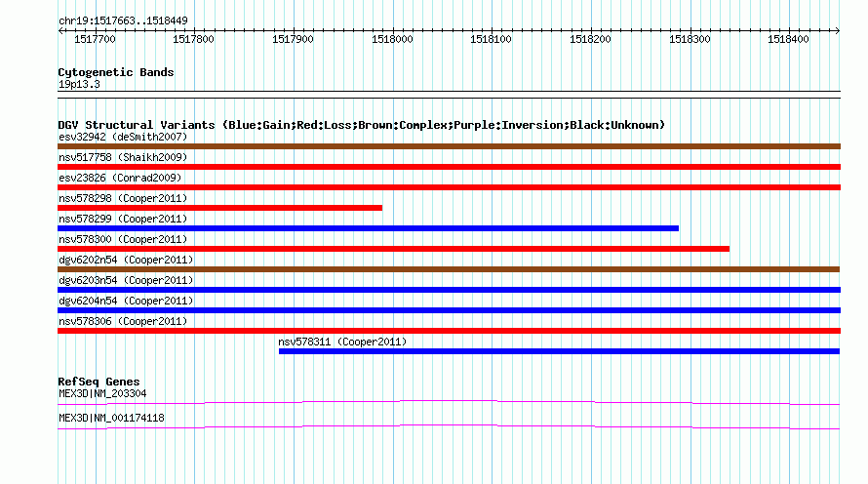The image size is (868, 484).
Task: Click the Cytogenetic Bands track title
Action: (116, 72)
